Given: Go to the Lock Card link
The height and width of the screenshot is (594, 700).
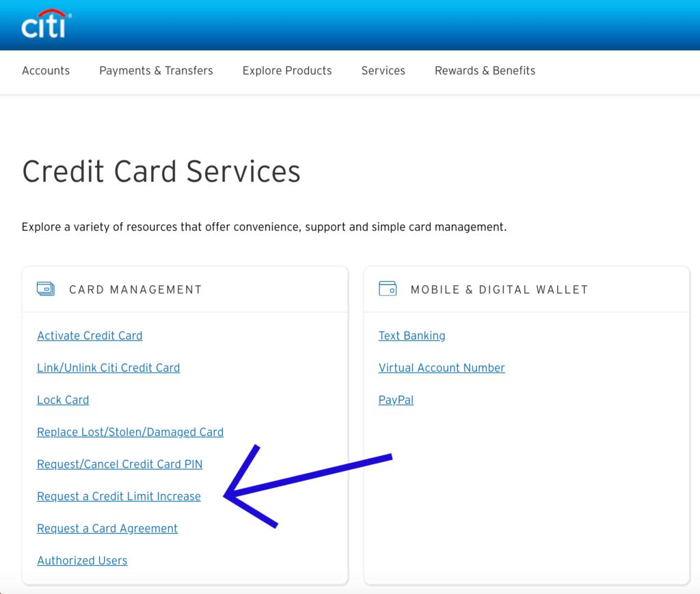Looking at the screenshot, I should pos(63,400).
